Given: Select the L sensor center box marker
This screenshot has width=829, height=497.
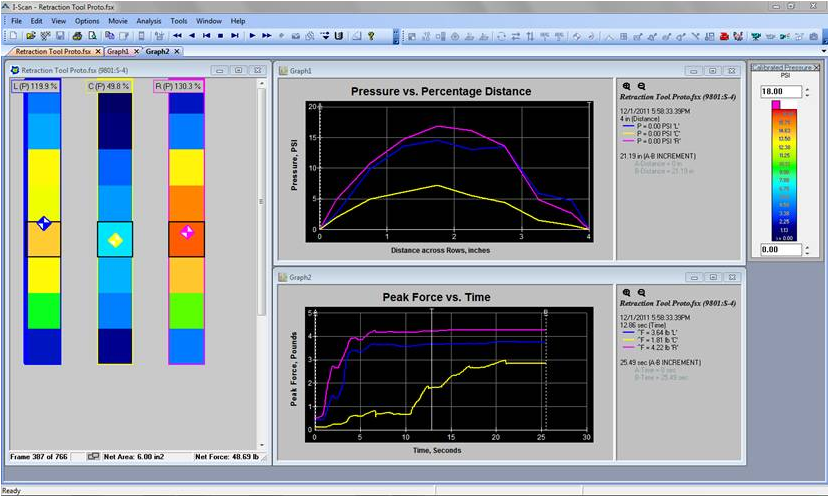Looking at the screenshot, I should 43,222.
